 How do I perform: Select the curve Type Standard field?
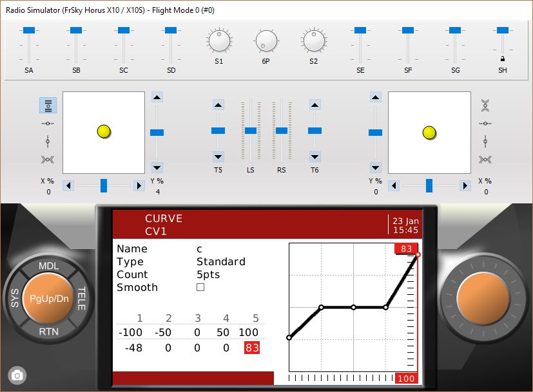(x=220, y=262)
